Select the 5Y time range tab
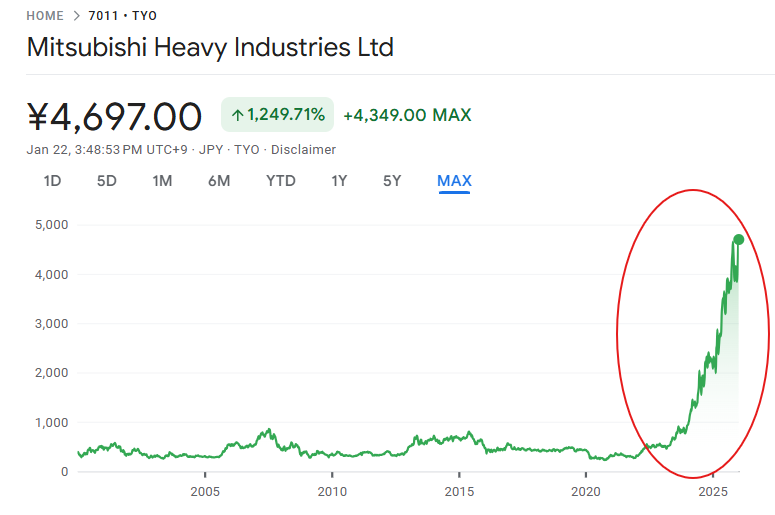775x515 pixels. pos(392,181)
